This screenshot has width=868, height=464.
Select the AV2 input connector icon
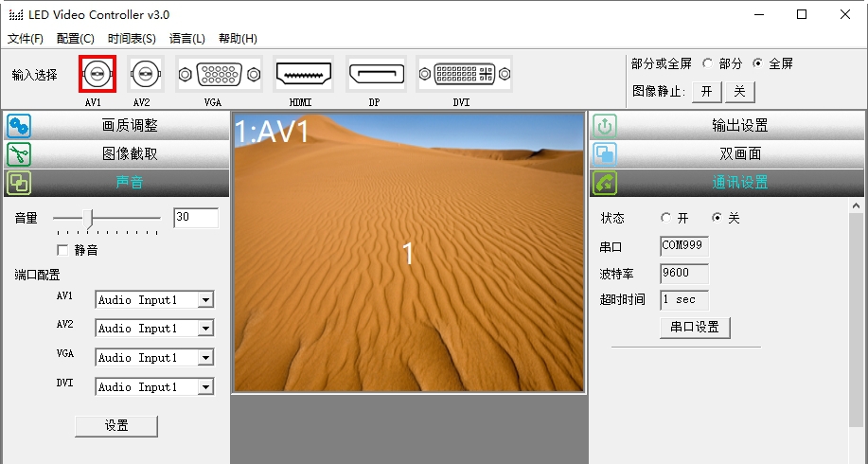tap(146, 74)
